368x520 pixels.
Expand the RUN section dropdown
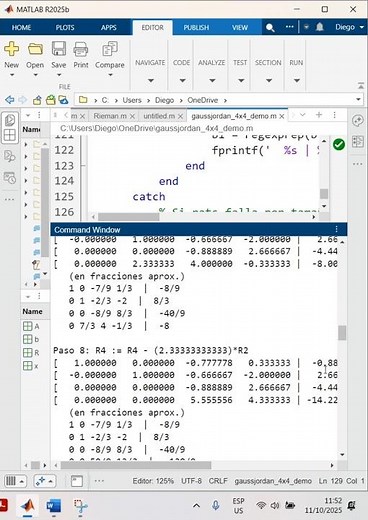click(297, 80)
